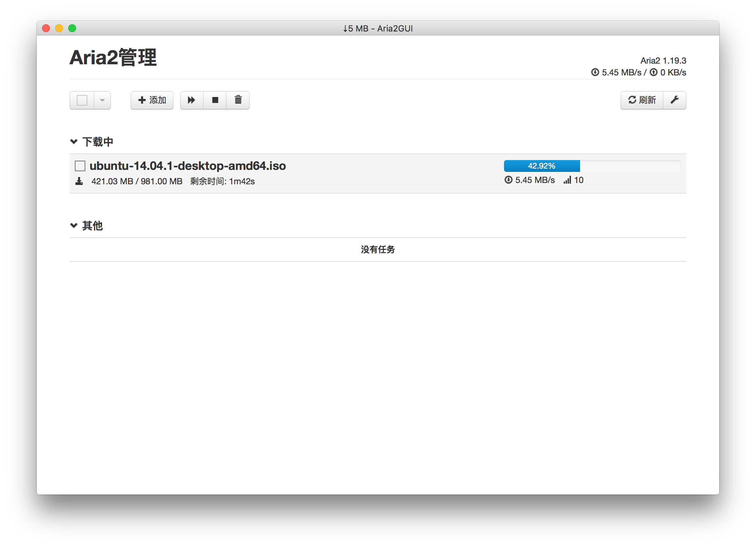The image size is (756, 547).
Task: Open the selection dropdown arrow beside checkbox
Action: (x=102, y=100)
